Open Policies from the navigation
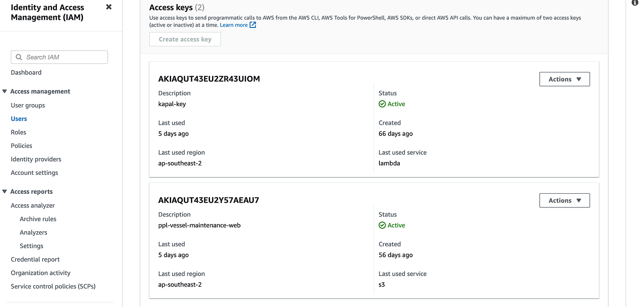644x307 pixels. coord(21,145)
